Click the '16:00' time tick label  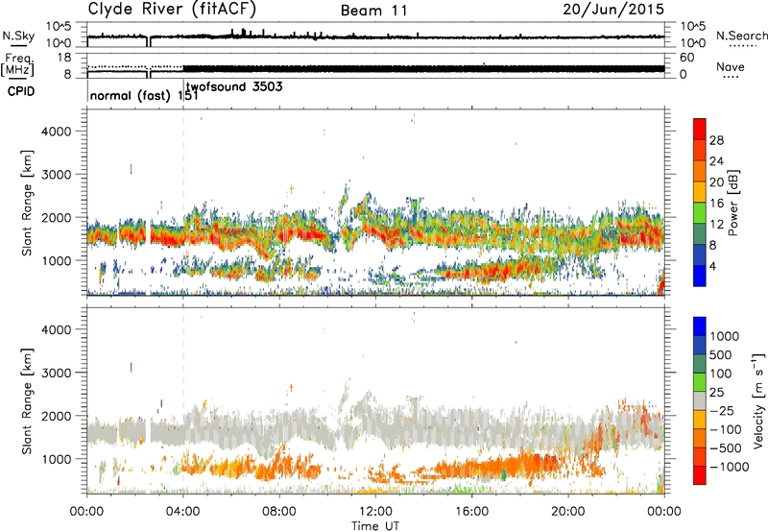point(471,512)
